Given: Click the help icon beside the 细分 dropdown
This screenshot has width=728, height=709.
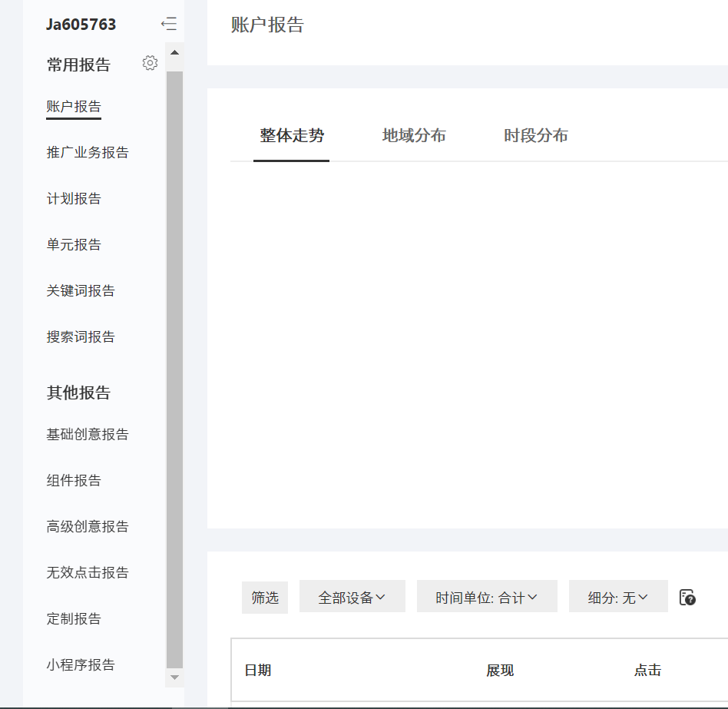Looking at the screenshot, I should (687, 598).
